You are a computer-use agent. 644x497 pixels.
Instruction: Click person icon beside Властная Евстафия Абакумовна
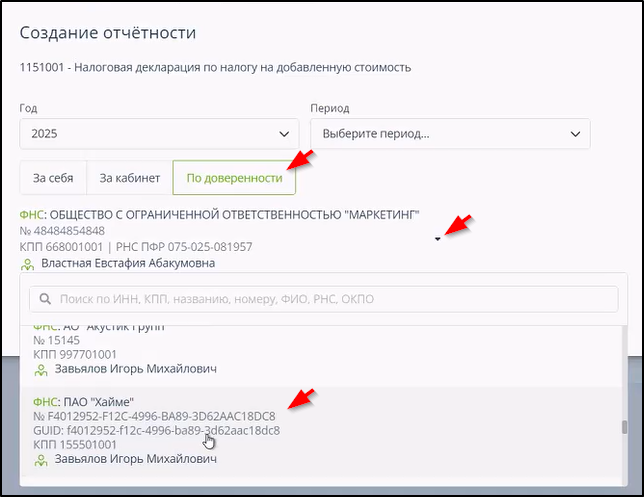[27, 264]
